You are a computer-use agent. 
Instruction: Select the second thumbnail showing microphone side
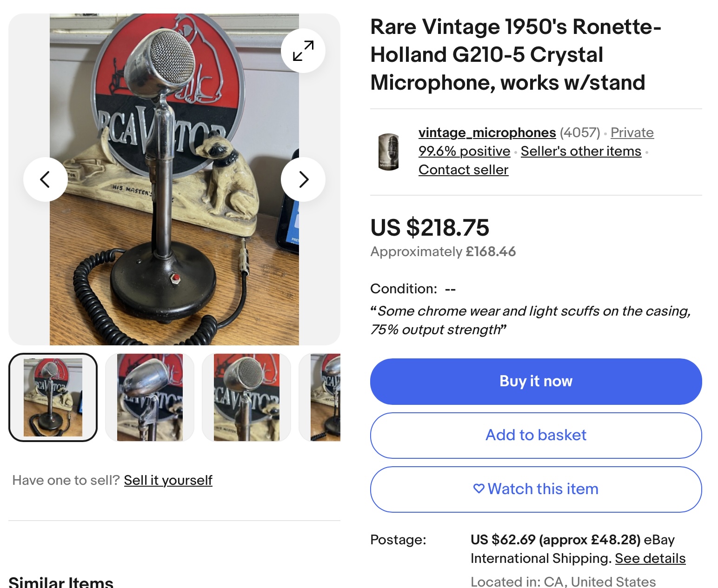tap(150, 397)
